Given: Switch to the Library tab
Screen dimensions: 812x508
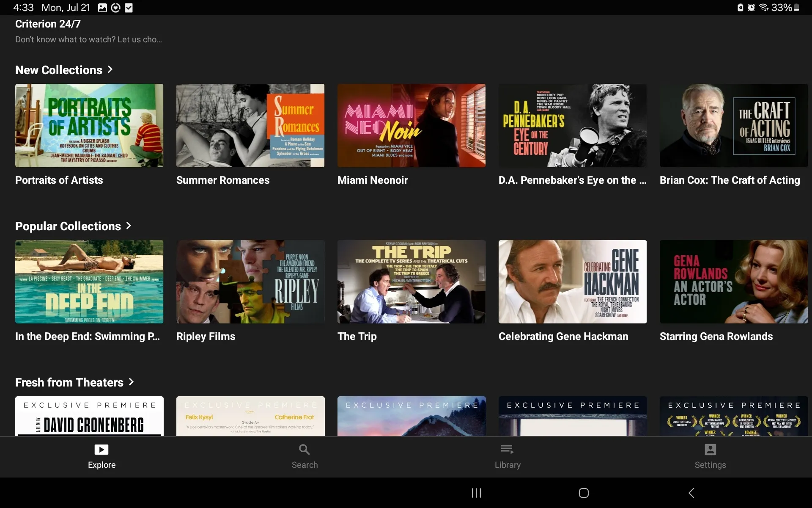Looking at the screenshot, I should [x=507, y=457].
